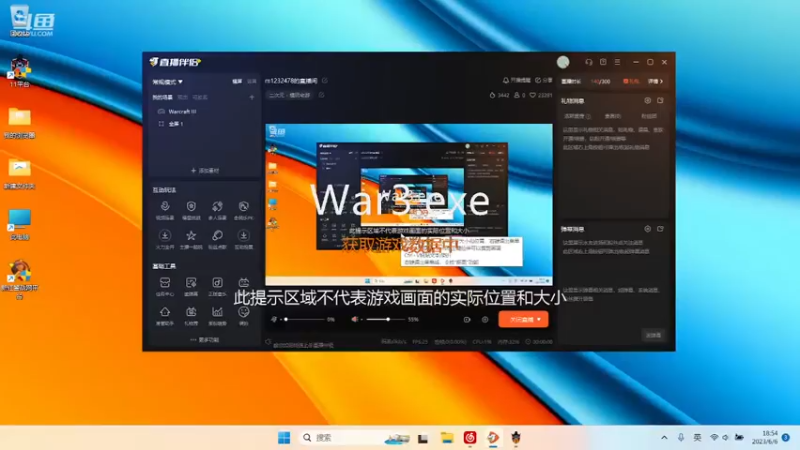Open the house-shaped room assistant icon
Viewport: 800px width, 450px height.
pyautogui.click(x=165, y=312)
